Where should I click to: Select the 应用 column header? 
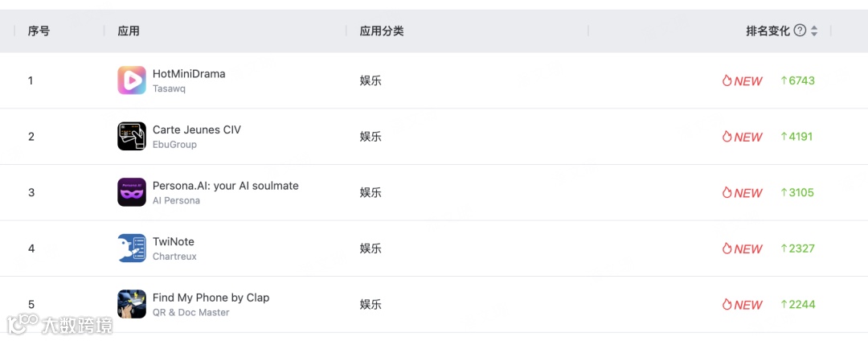pyautogui.click(x=129, y=31)
